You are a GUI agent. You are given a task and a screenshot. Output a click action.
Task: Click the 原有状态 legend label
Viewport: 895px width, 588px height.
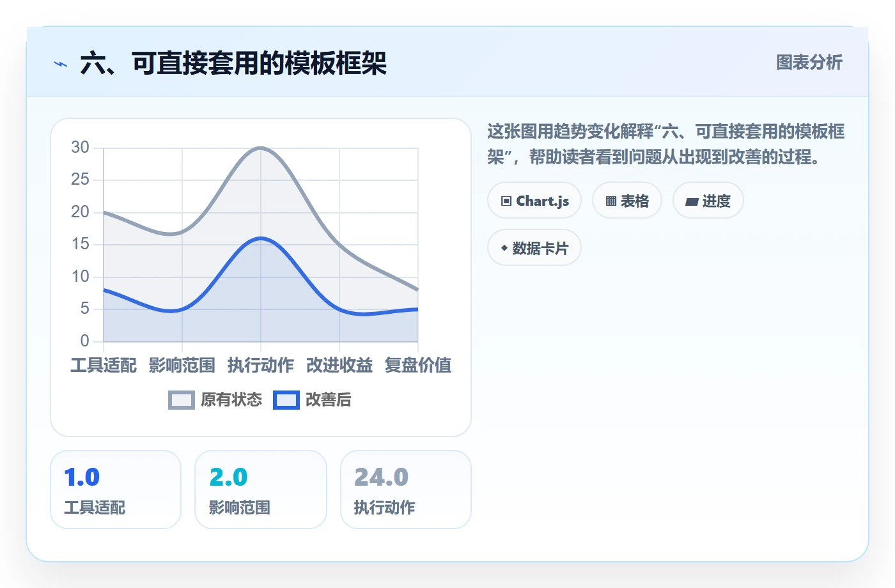click(x=231, y=400)
